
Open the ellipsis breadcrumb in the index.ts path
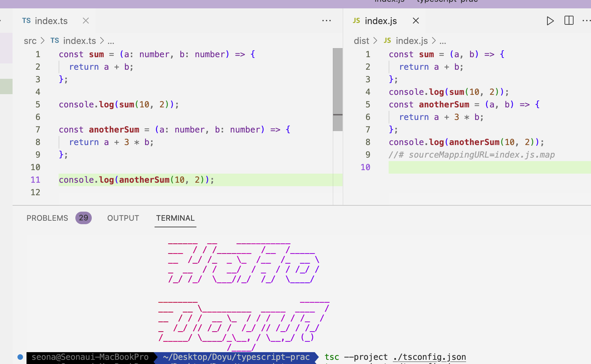(111, 41)
